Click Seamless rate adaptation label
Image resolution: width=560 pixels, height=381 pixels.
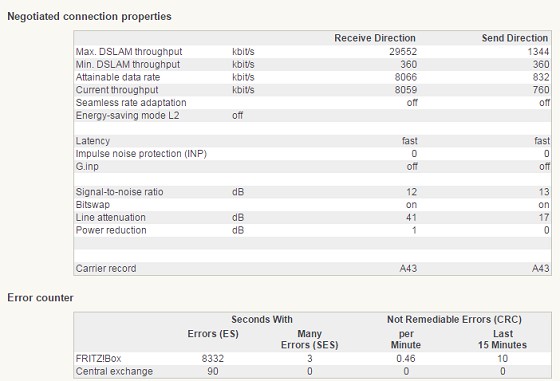coord(131,103)
